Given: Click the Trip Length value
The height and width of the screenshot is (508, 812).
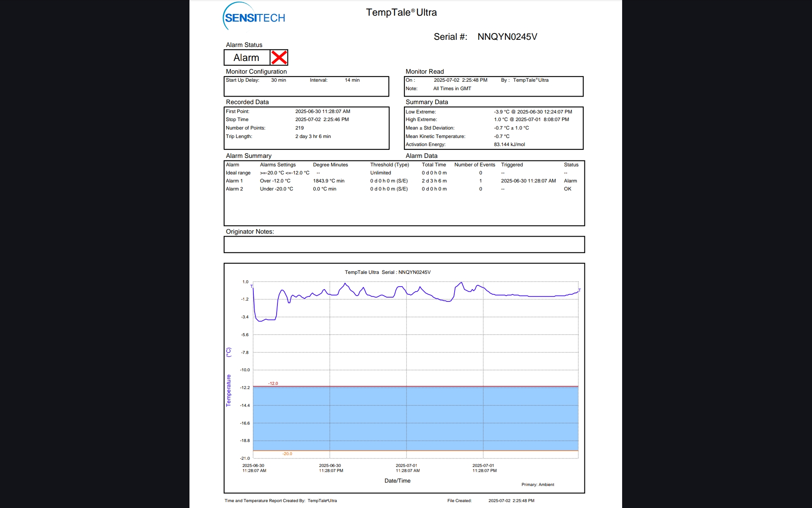Looking at the screenshot, I should point(313,136).
